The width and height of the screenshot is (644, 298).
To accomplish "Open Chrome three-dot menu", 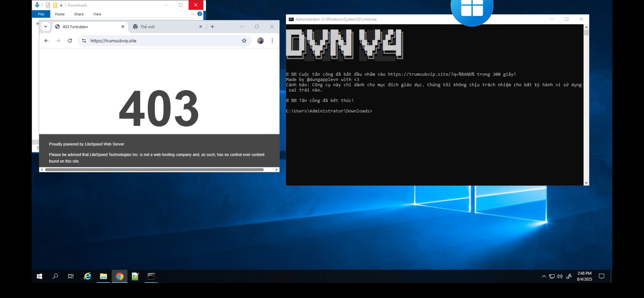I will (x=272, y=41).
